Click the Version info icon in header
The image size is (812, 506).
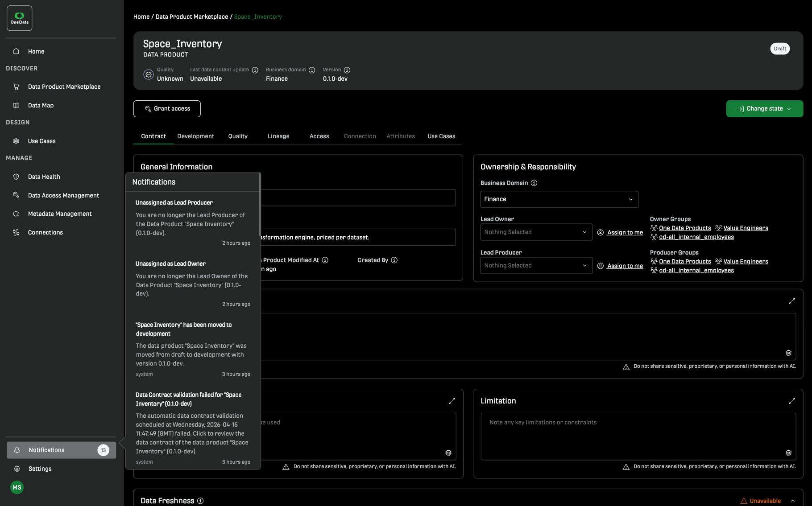click(x=347, y=70)
